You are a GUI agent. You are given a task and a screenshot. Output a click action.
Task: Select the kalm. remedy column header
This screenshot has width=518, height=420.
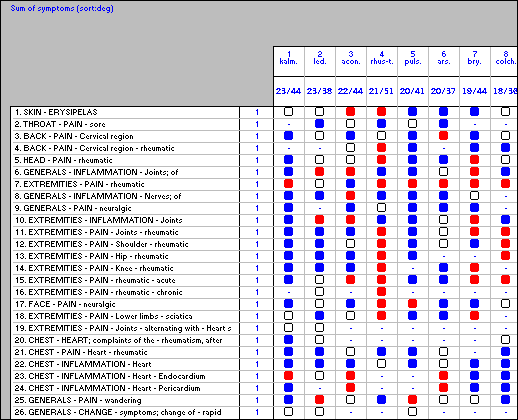click(x=288, y=58)
